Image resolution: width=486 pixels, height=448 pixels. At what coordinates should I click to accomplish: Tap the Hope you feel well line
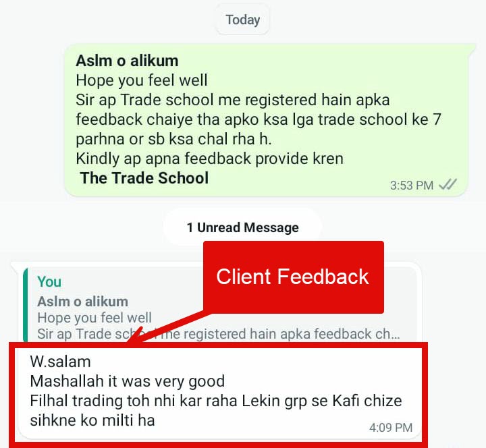tap(142, 80)
